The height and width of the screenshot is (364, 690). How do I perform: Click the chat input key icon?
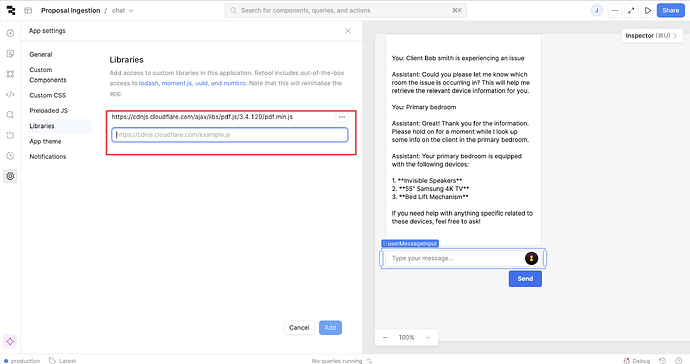[531, 258]
